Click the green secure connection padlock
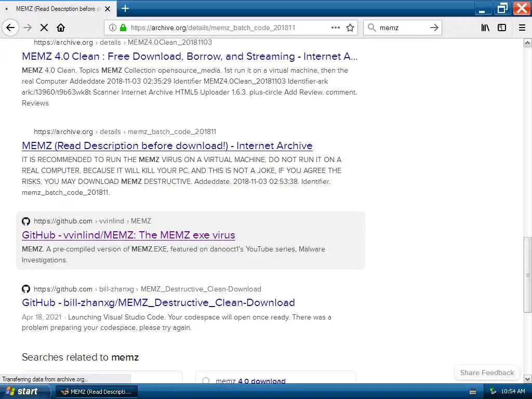 [123, 28]
